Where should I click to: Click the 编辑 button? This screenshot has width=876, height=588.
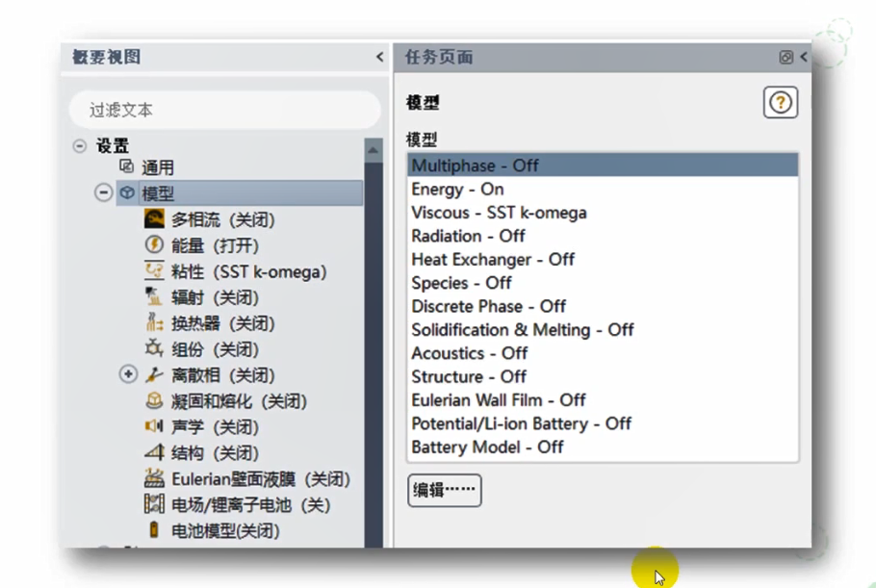[x=444, y=490]
